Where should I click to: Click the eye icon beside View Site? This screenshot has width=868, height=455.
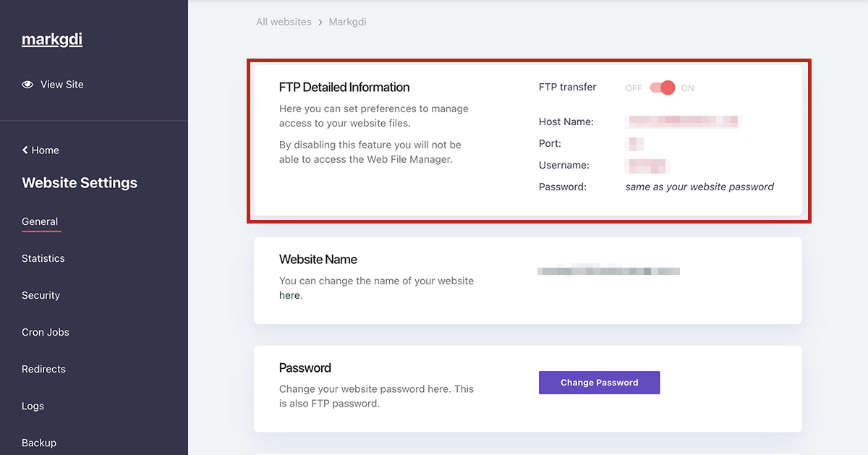pos(27,85)
